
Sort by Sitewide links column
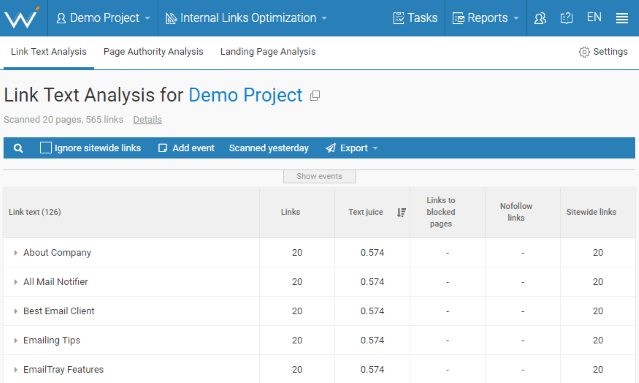(591, 212)
